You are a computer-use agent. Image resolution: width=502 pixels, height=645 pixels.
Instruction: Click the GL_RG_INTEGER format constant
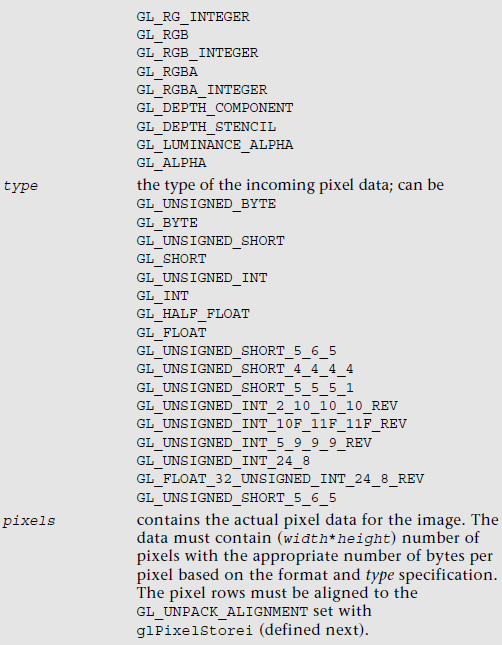[193, 17]
